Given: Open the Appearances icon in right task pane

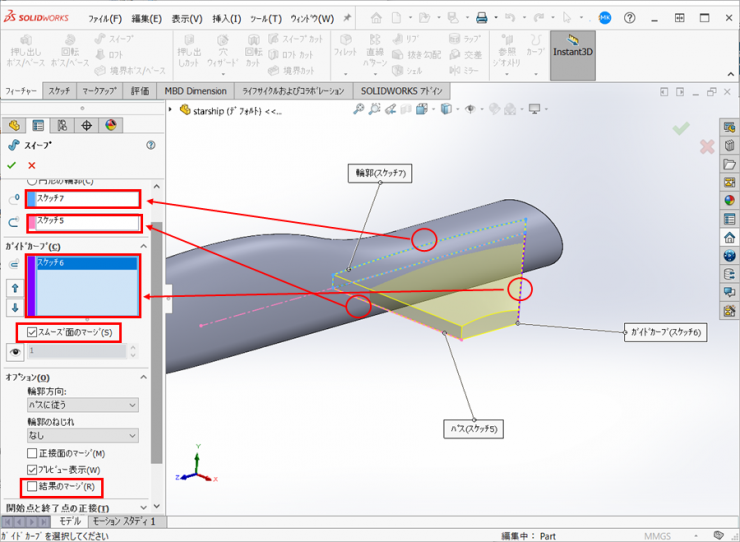Looking at the screenshot, I should [729, 199].
